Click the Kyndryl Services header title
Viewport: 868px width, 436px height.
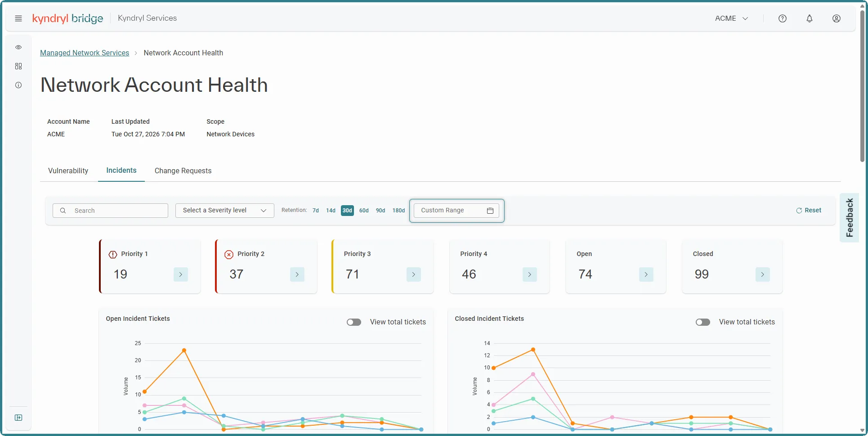147,18
